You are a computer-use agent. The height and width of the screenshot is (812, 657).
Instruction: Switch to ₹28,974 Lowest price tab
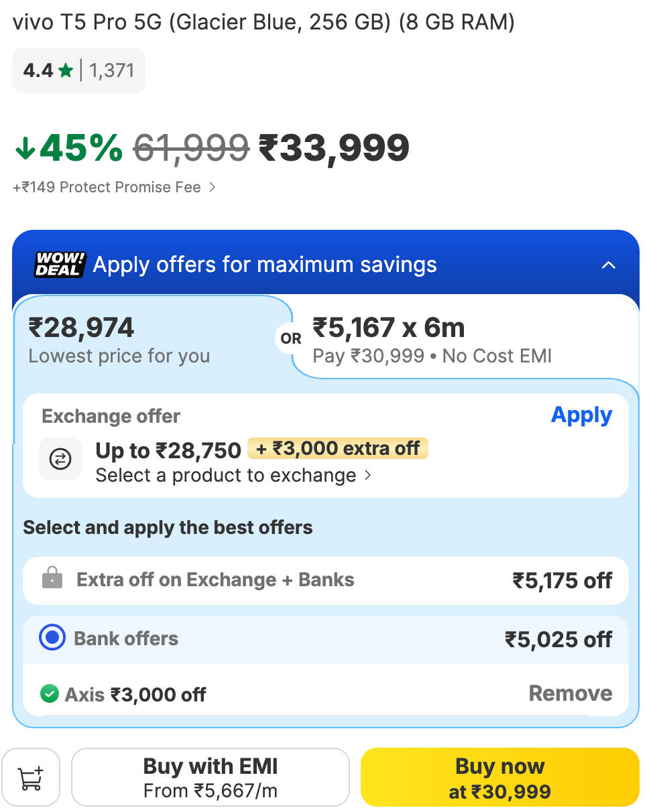pyautogui.click(x=152, y=340)
